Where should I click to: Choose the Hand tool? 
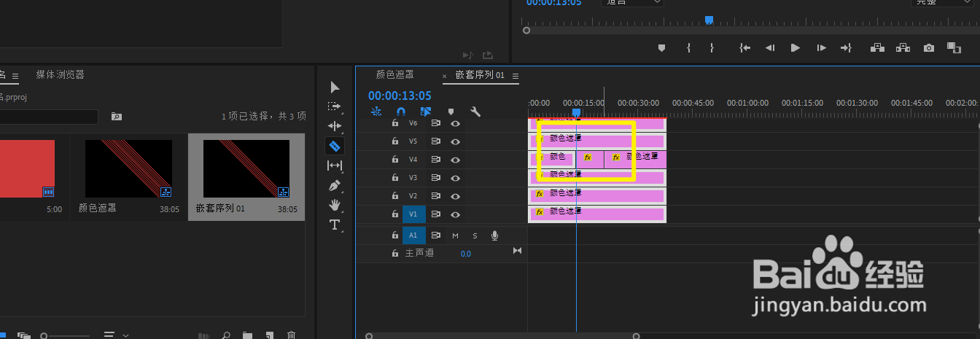click(x=335, y=205)
